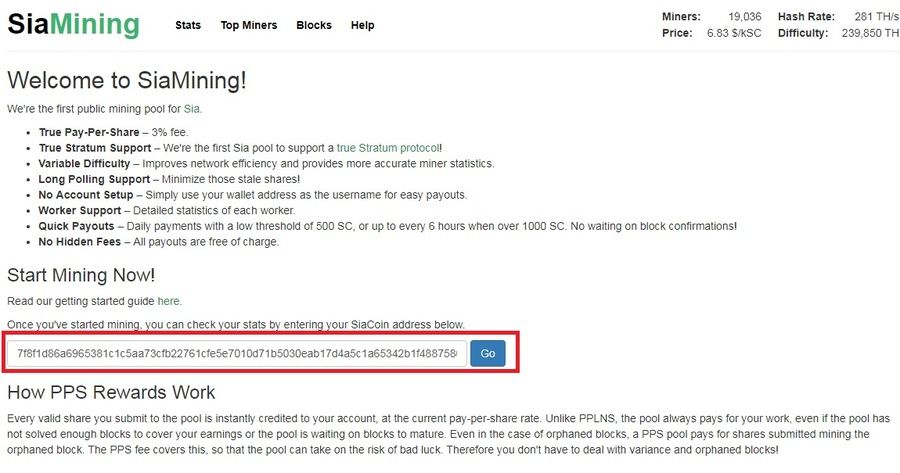Open the Top Miners page

[x=249, y=25]
